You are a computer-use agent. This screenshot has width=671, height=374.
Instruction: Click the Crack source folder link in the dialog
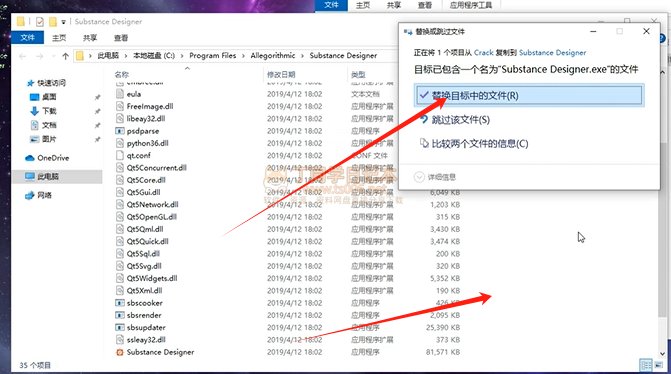(x=484, y=53)
